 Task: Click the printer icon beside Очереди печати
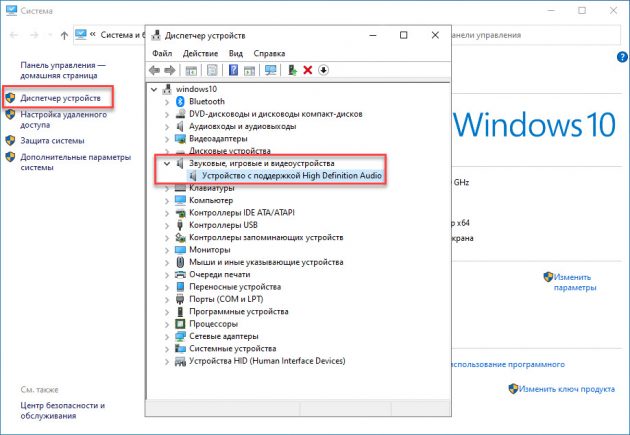click(180, 275)
